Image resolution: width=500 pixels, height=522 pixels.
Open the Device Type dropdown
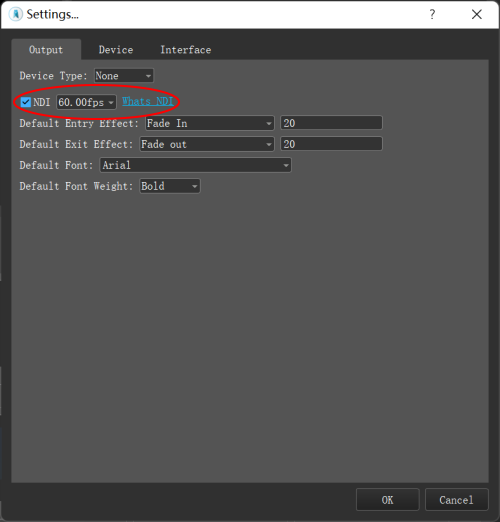pos(124,76)
